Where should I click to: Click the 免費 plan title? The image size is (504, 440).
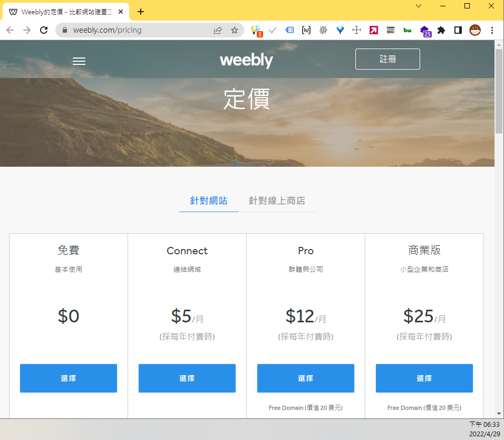[x=69, y=250]
